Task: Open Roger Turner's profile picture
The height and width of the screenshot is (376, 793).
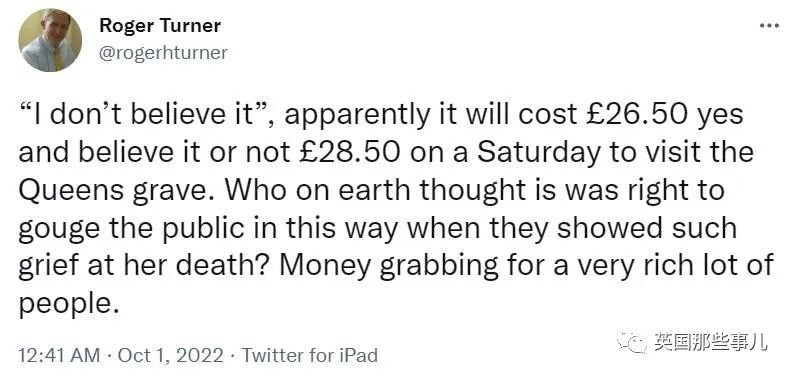Action: pyautogui.click(x=50, y=40)
